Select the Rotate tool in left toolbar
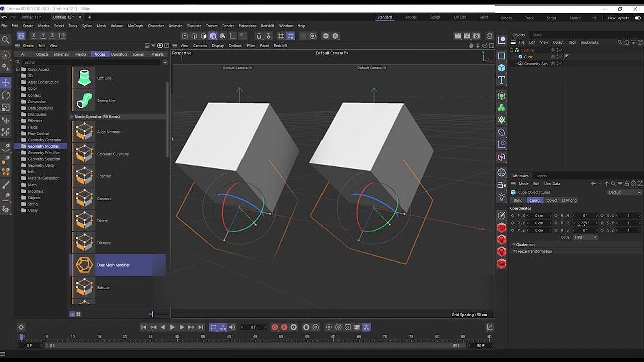This screenshot has width=644, height=362. [x=6, y=95]
